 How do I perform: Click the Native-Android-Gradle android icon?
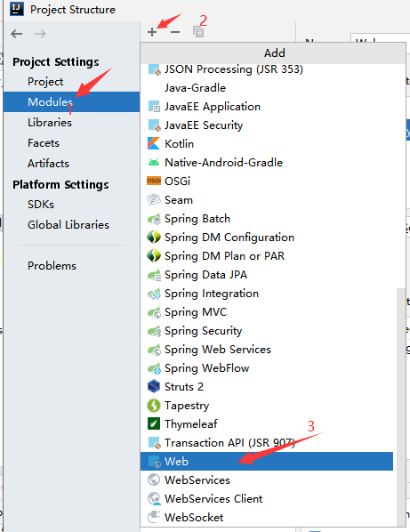point(154,162)
